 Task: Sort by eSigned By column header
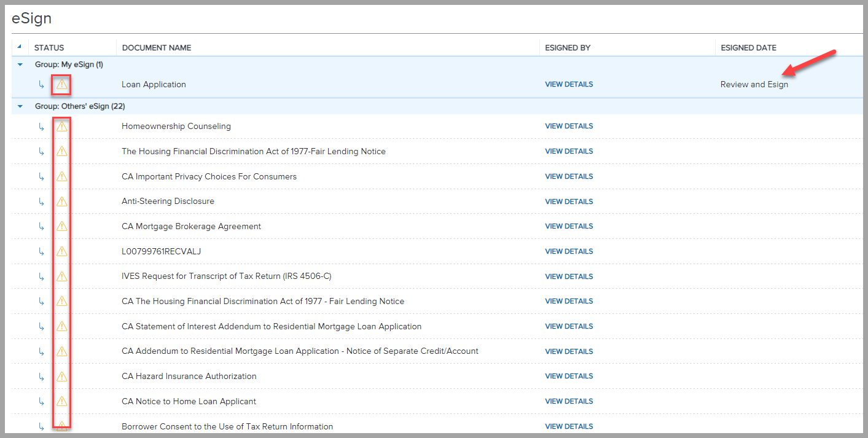coord(568,48)
